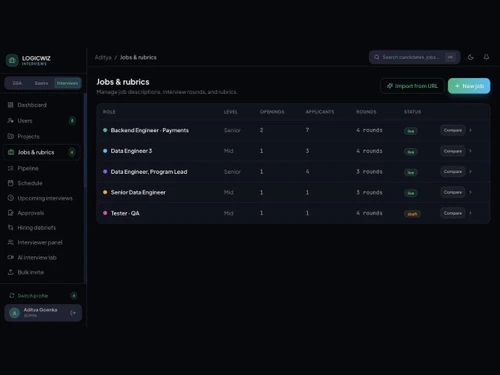Click orange dot of Senior Data Engineer

click(x=105, y=192)
